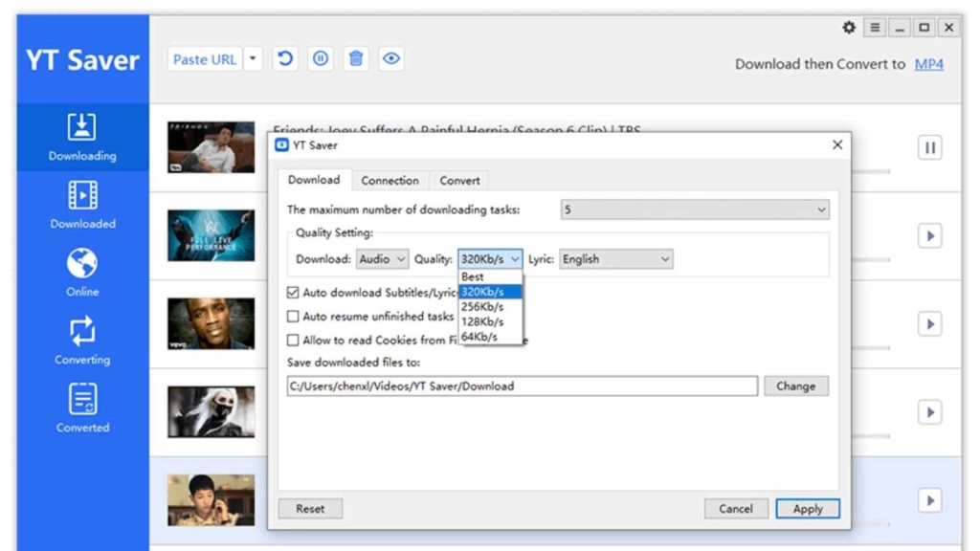Switch to the Connection tab
The image size is (980, 551).
(x=390, y=180)
